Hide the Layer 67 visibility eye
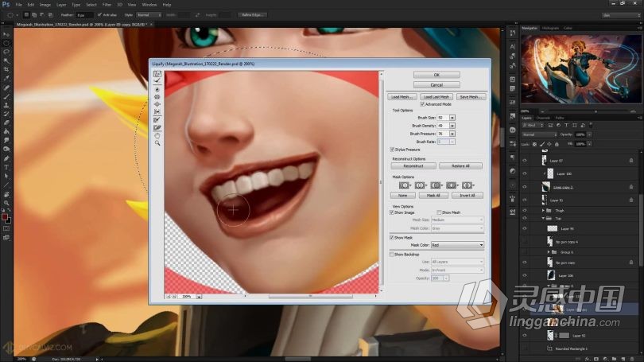Screen dimensions: 644x362 (525, 161)
